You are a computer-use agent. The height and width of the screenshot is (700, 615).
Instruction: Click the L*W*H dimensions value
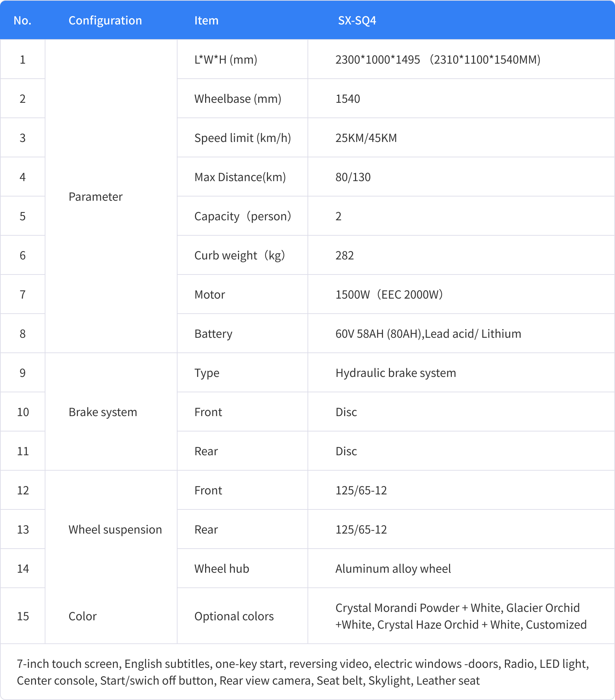(x=438, y=60)
